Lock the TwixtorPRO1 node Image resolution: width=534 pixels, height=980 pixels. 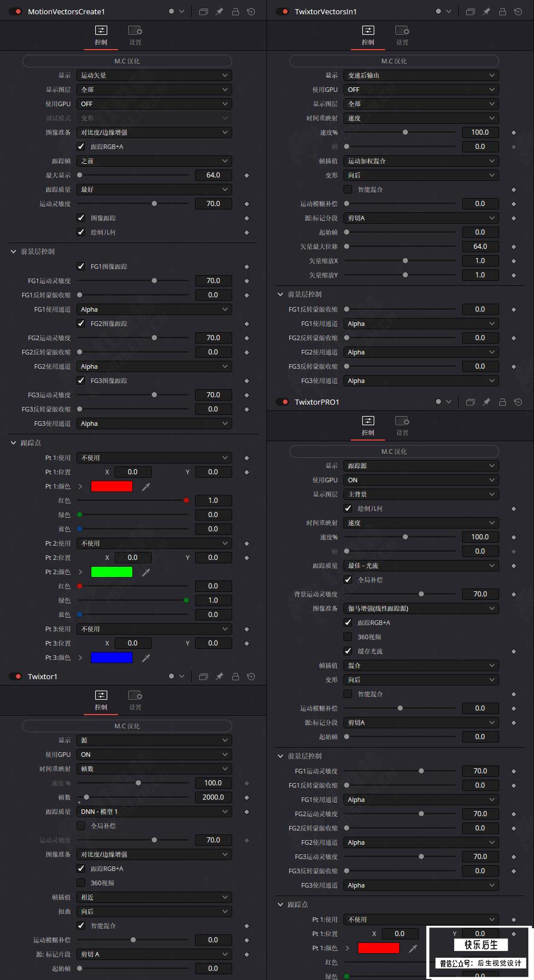(x=502, y=402)
